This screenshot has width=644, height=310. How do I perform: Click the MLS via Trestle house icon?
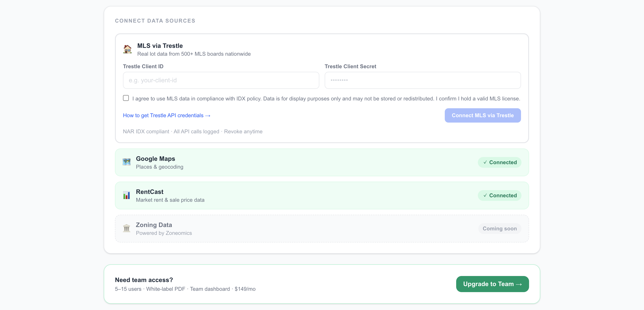[127, 49]
